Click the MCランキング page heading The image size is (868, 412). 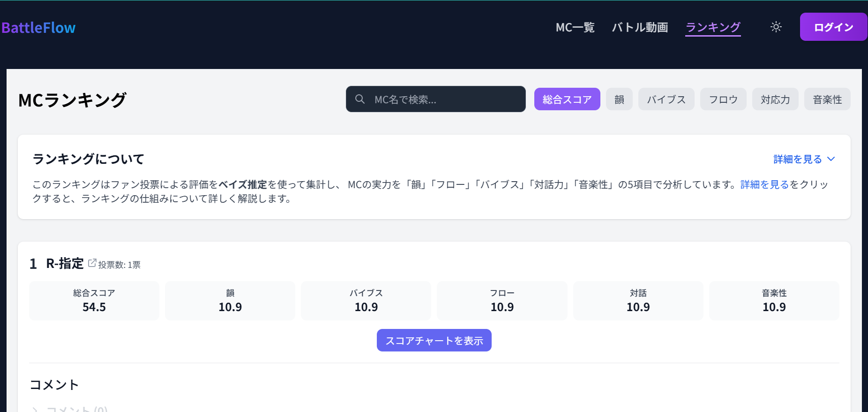click(72, 100)
